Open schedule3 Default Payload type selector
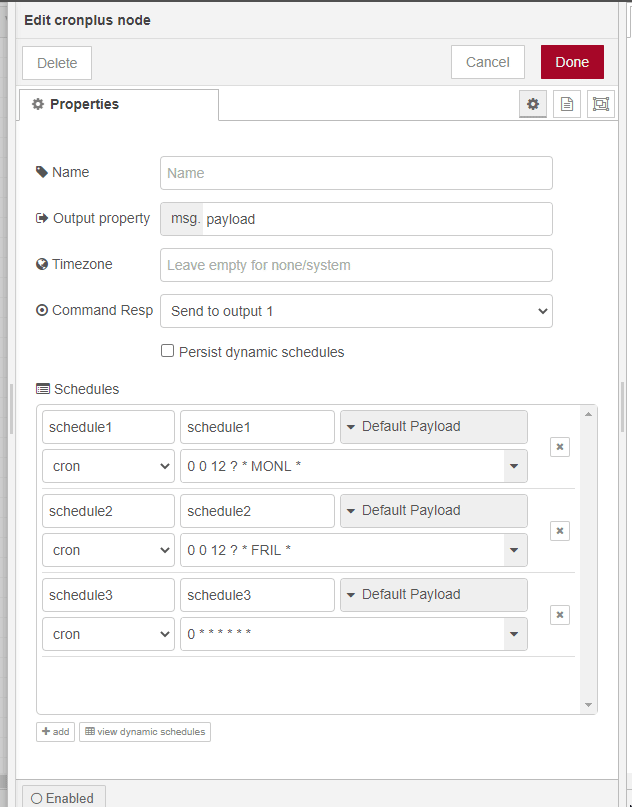Viewport: 632px width, 807px height. click(433, 594)
